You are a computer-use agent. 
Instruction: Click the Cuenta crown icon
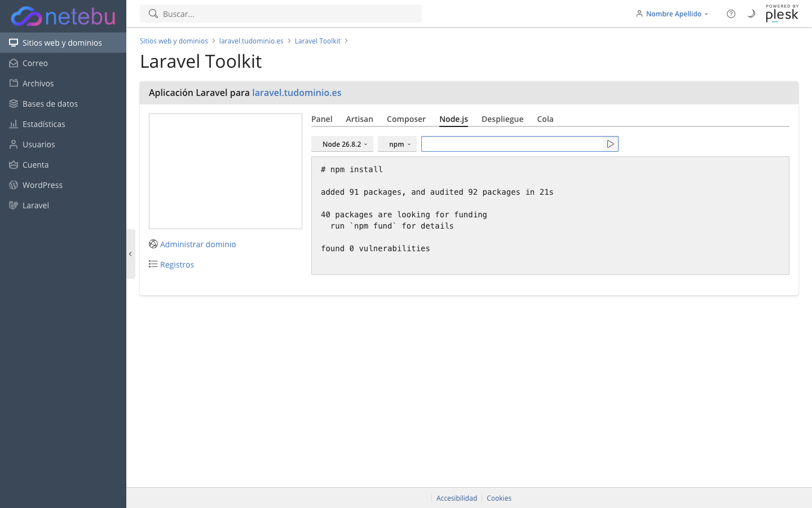(x=14, y=165)
